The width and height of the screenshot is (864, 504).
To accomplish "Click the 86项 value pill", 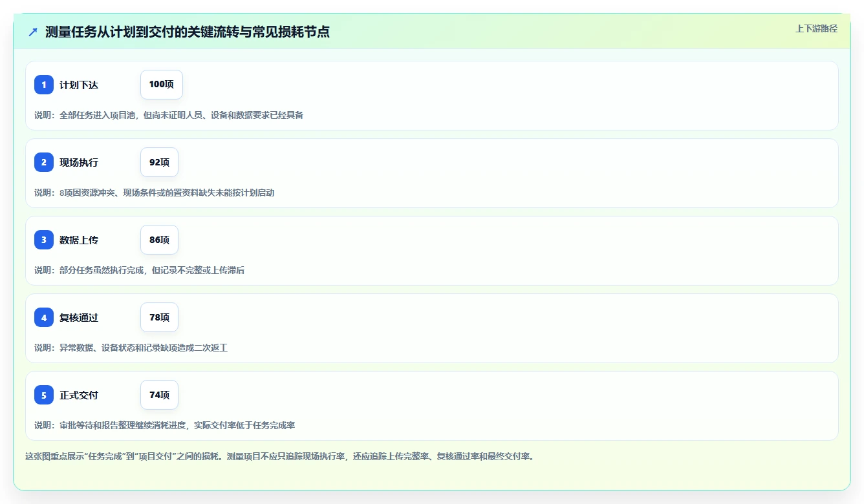I will (x=159, y=240).
